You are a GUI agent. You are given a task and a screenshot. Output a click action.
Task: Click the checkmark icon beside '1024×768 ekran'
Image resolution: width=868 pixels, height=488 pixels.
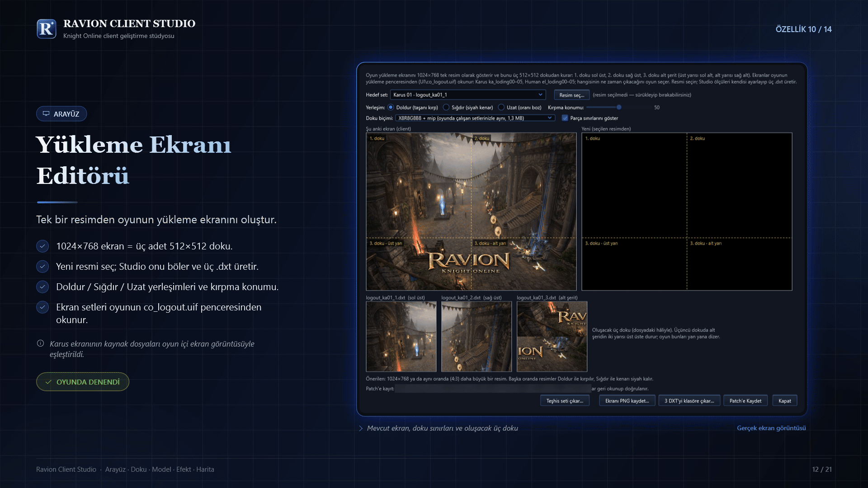pos(42,246)
